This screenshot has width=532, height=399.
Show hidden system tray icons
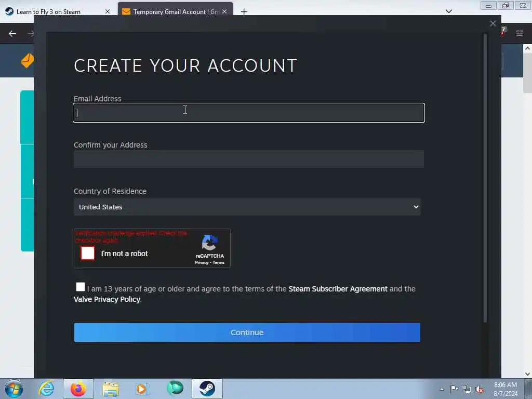tap(442, 389)
